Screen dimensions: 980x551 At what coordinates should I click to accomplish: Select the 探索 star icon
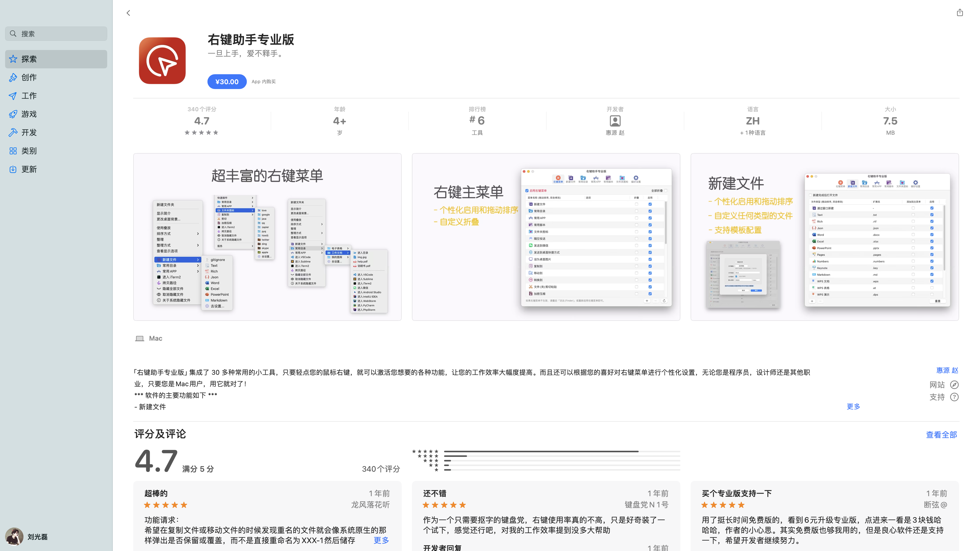(x=13, y=59)
